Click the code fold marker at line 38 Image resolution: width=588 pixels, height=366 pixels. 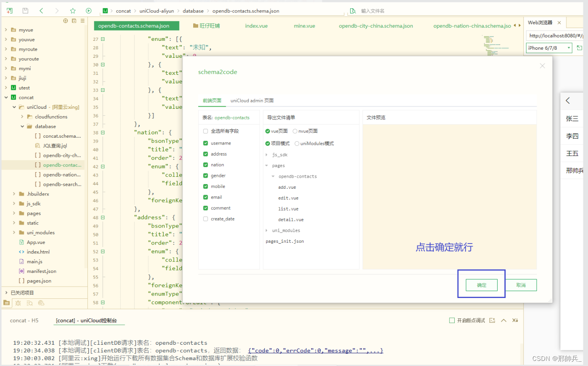103,133
